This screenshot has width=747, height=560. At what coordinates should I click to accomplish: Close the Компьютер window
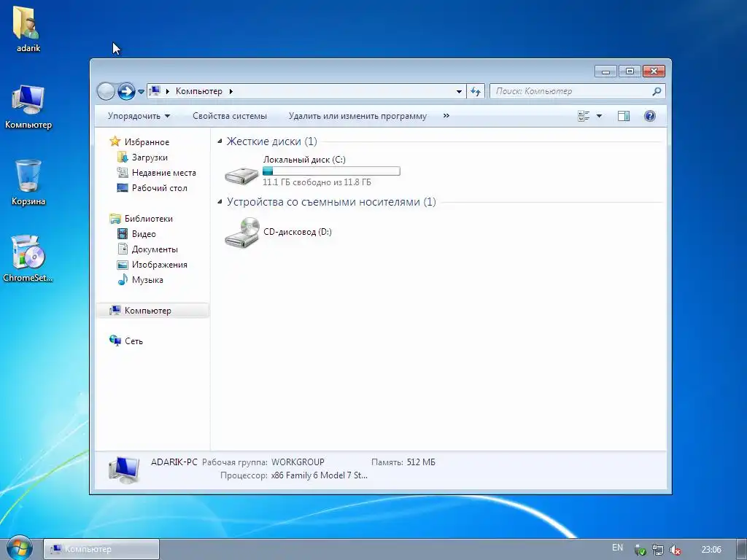pos(654,71)
